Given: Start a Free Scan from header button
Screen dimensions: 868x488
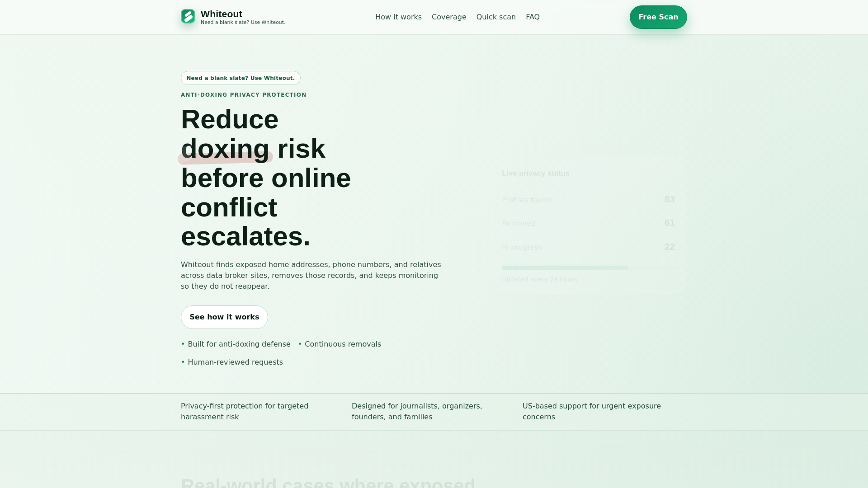Looking at the screenshot, I should point(658,17).
